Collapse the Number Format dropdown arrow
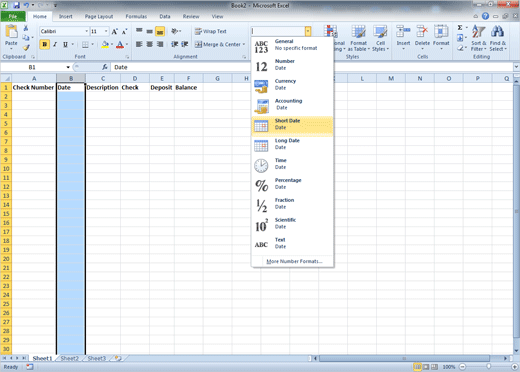 308,31
